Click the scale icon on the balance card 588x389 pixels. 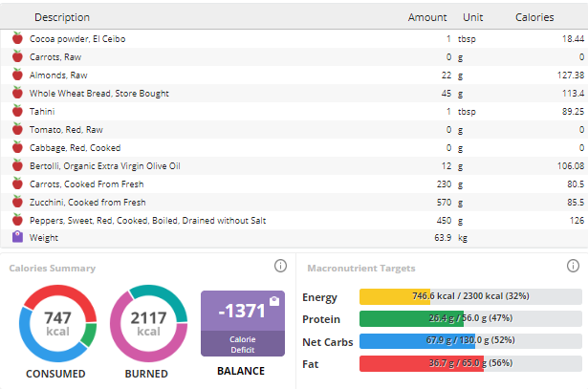pos(274,301)
